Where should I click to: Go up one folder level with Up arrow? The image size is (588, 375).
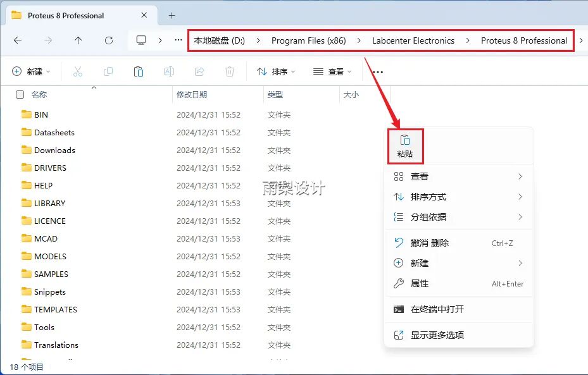(78, 40)
